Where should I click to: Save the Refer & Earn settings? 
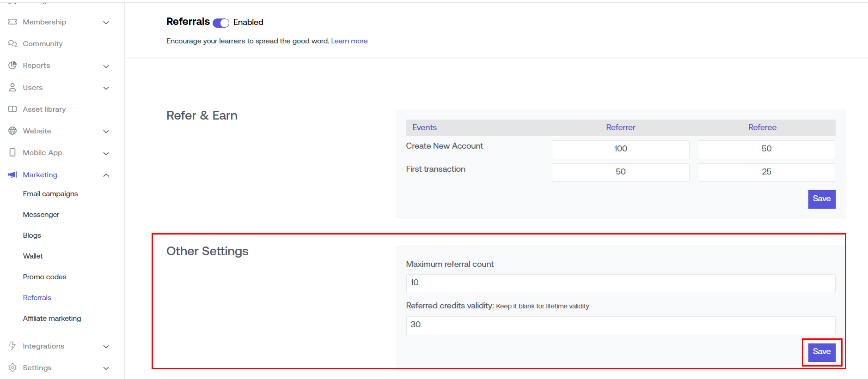pyautogui.click(x=821, y=199)
